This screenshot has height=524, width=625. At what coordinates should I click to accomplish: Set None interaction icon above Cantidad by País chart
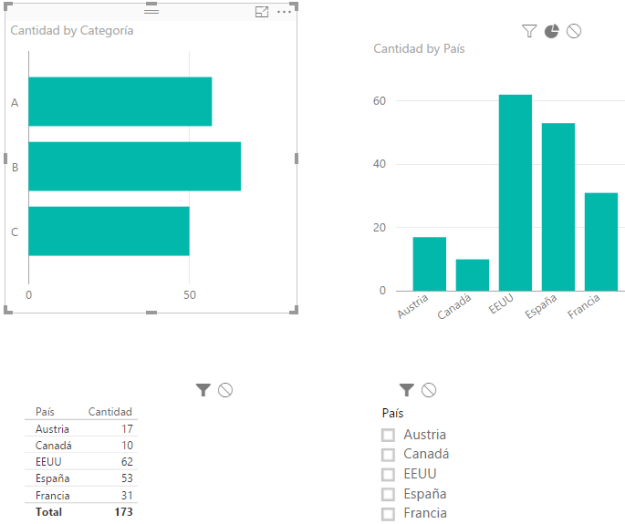(x=573, y=32)
